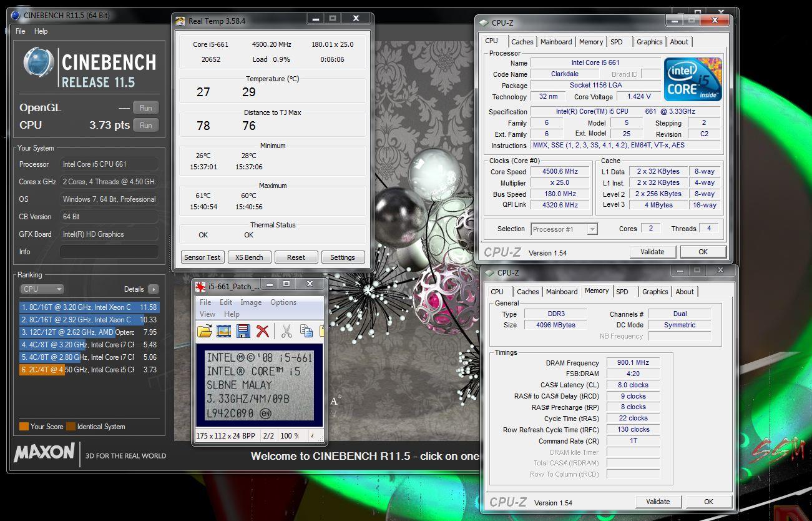Image resolution: width=812 pixels, height=521 pixels.
Task: Click the Reset button in Real Temp
Action: pos(296,257)
